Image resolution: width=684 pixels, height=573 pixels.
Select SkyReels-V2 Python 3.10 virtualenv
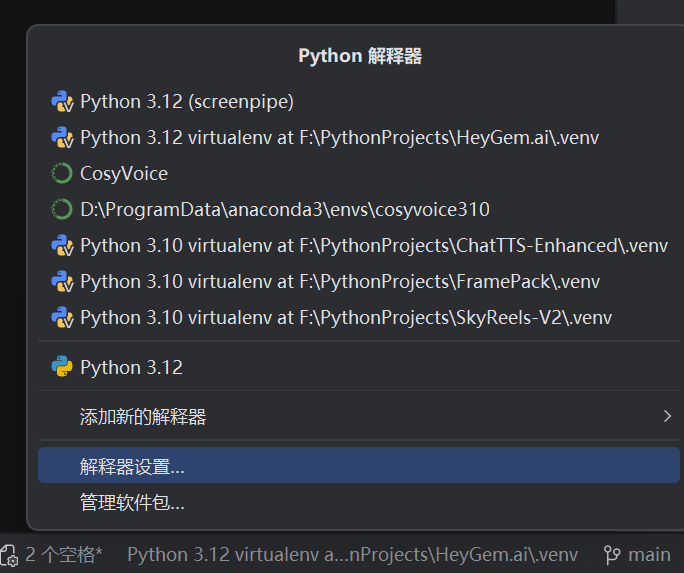(359, 318)
